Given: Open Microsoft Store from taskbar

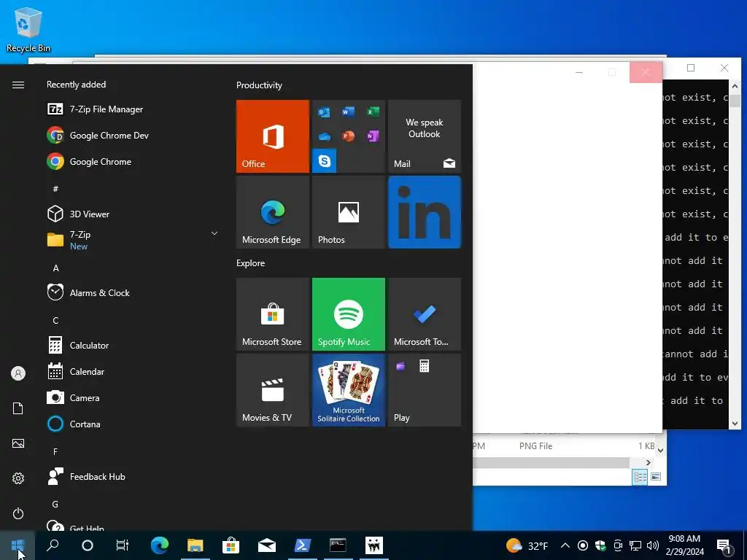Looking at the screenshot, I should [231, 545].
